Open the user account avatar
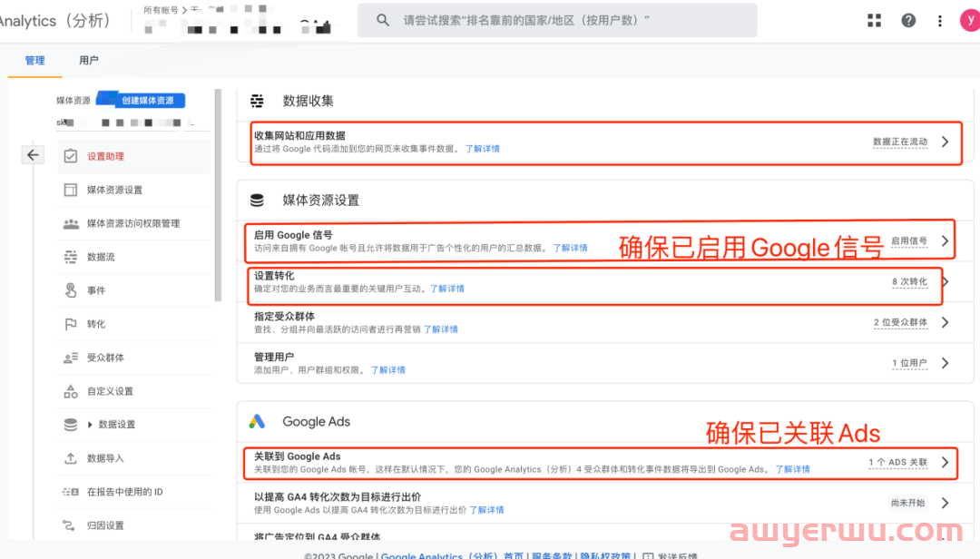Image resolution: width=980 pixels, height=559 pixels. [967, 20]
